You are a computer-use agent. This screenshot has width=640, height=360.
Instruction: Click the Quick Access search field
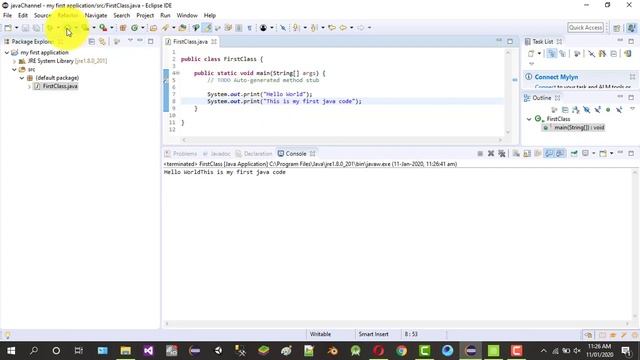585,27
